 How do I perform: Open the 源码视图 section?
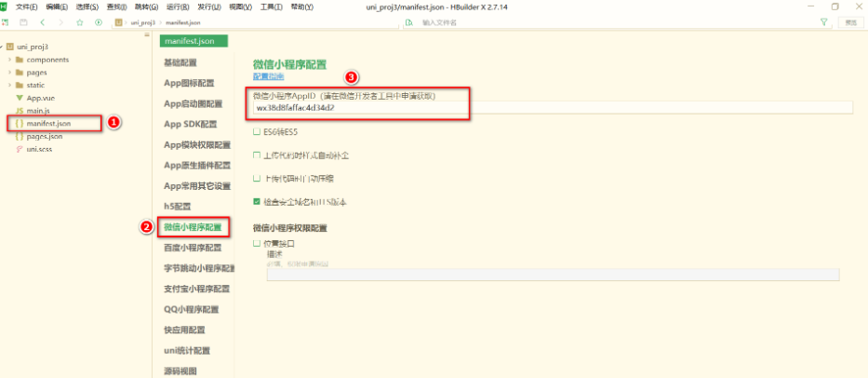180,371
